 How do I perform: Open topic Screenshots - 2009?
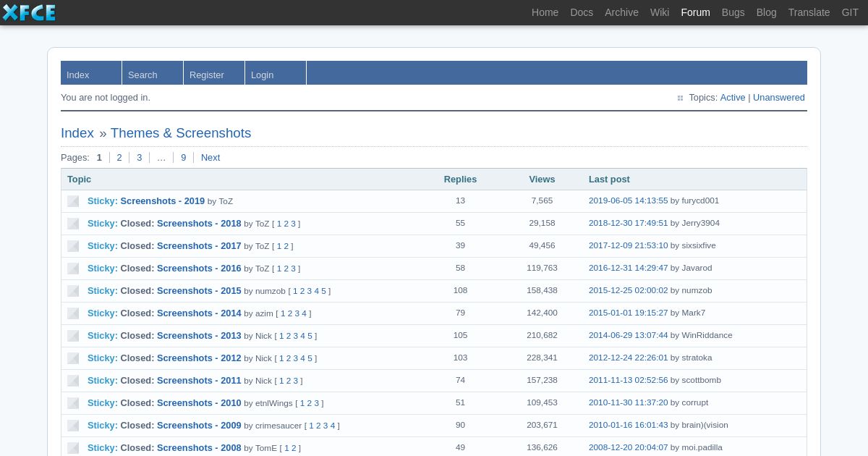tap(199, 426)
